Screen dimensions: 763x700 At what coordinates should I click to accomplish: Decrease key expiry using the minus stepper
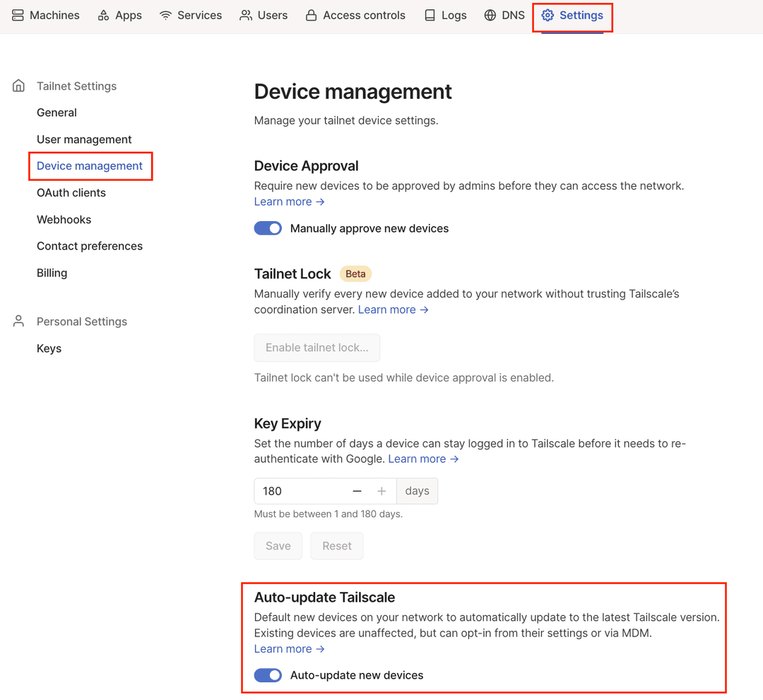point(357,490)
